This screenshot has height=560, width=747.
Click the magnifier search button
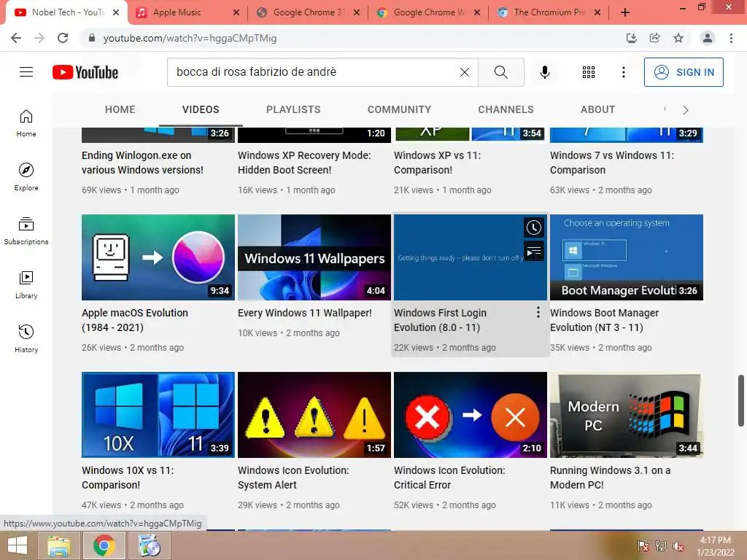(x=500, y=72)
